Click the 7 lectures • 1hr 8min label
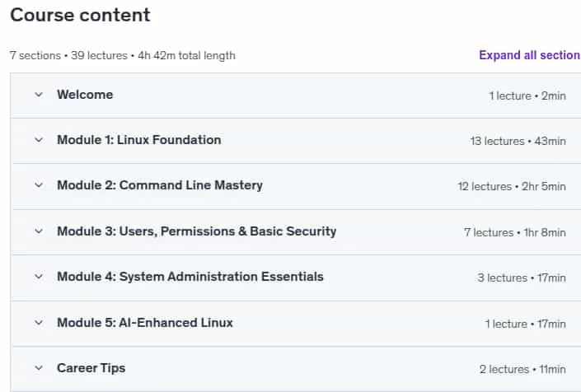This screenshot has height=392, width=581. [x=515, y=232]
